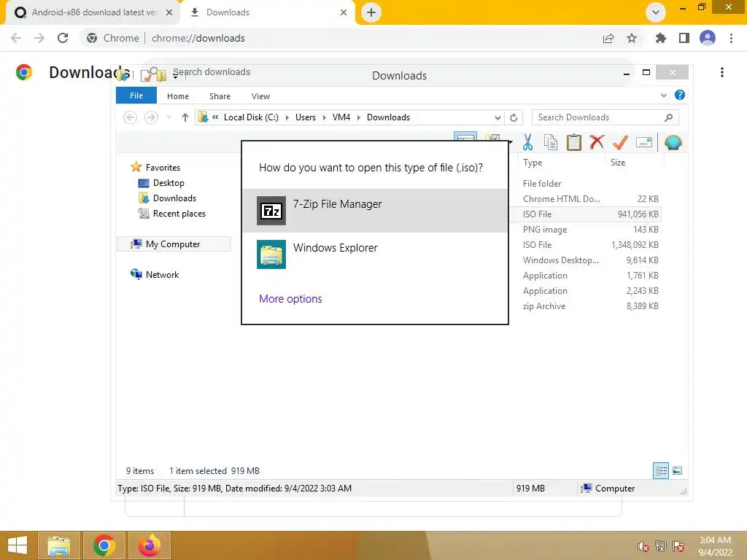Open Firefox from taskbar
The width and height of the screenshot is (747, 560).
pyautogui.click(x=149, y=545)
